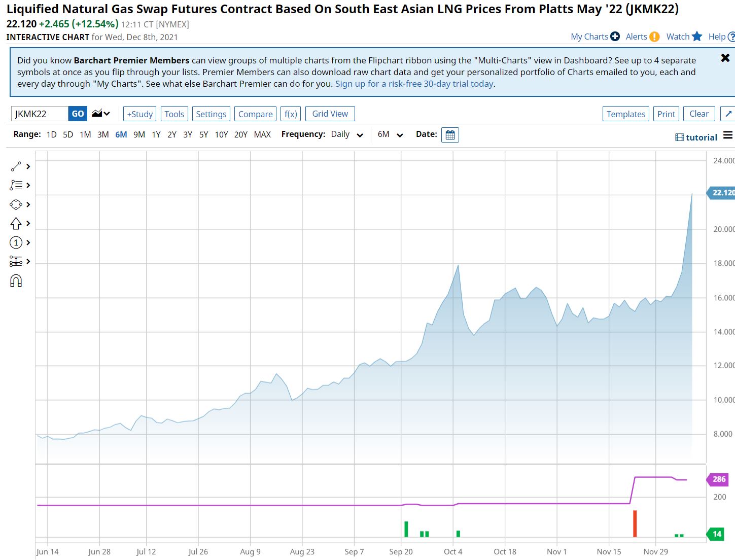Pop out chart with the expand arrow
Image resolution: width=735 pixels, height=560 pixels.
click(728, 114)
